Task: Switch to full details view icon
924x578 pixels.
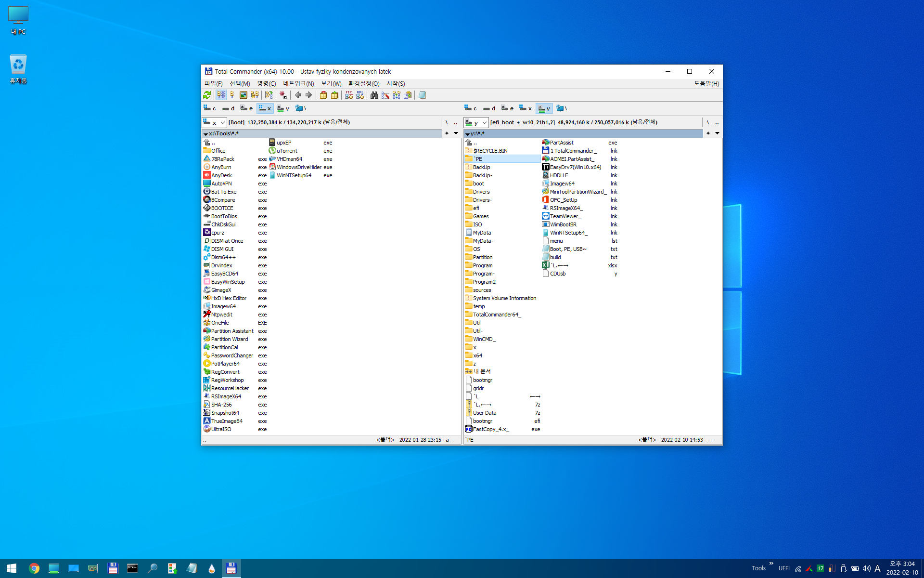Action: [x=232, y=95]
